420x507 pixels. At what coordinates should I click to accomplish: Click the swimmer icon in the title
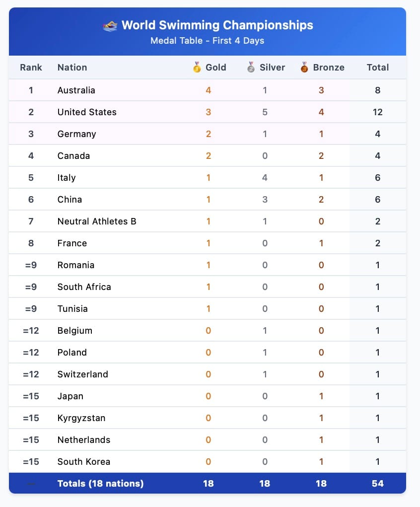tap(110, 25)
